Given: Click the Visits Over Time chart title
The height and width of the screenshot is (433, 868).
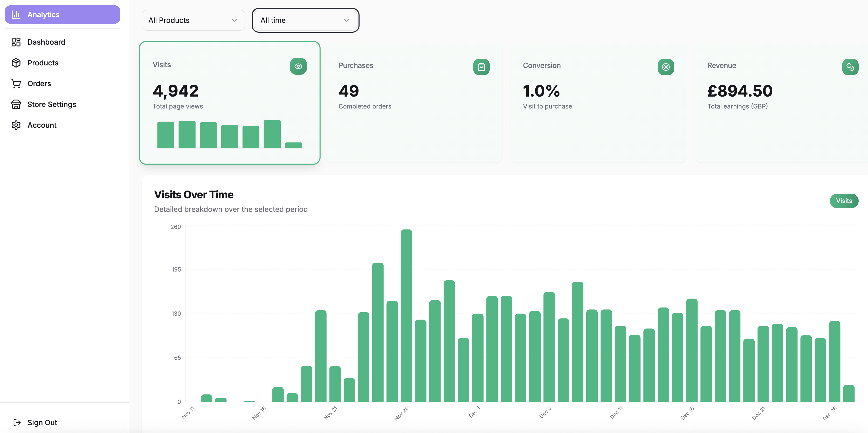Looking at the screenshot, I should click(x=194, y=195).
